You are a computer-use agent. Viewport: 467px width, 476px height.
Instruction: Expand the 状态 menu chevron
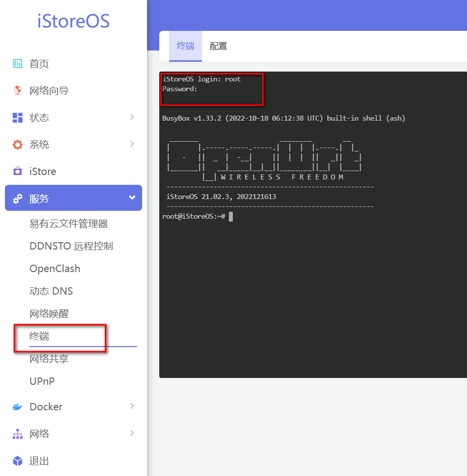132,117
